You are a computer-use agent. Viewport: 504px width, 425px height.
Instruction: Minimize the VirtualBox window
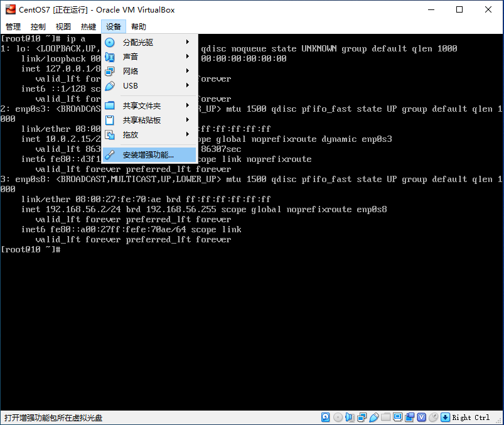(x=431, y=9)
